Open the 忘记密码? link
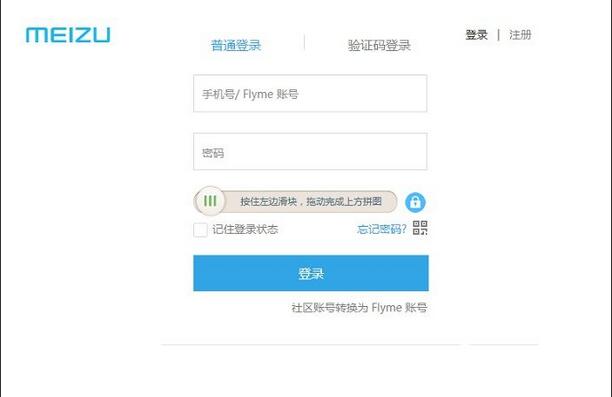612x397 pixels. pos(382,229)
